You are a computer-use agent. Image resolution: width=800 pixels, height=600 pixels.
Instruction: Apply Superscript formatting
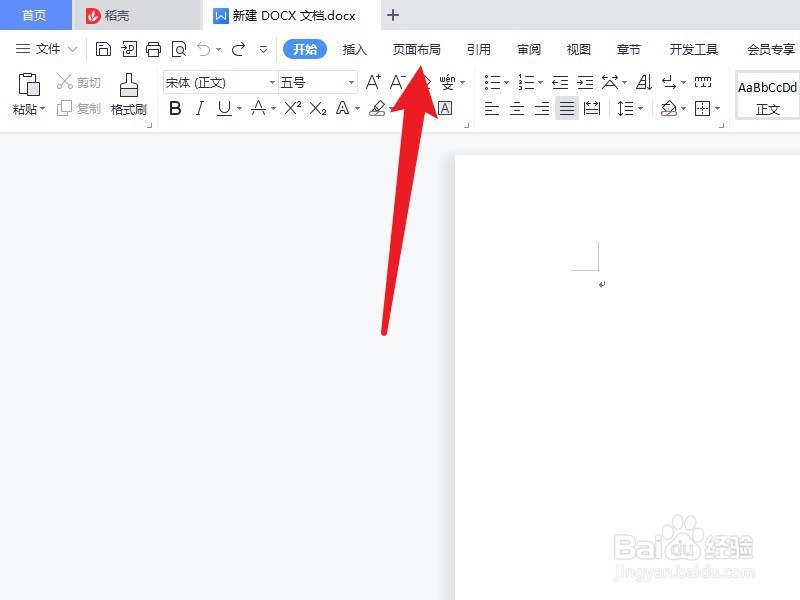(292, 108)
